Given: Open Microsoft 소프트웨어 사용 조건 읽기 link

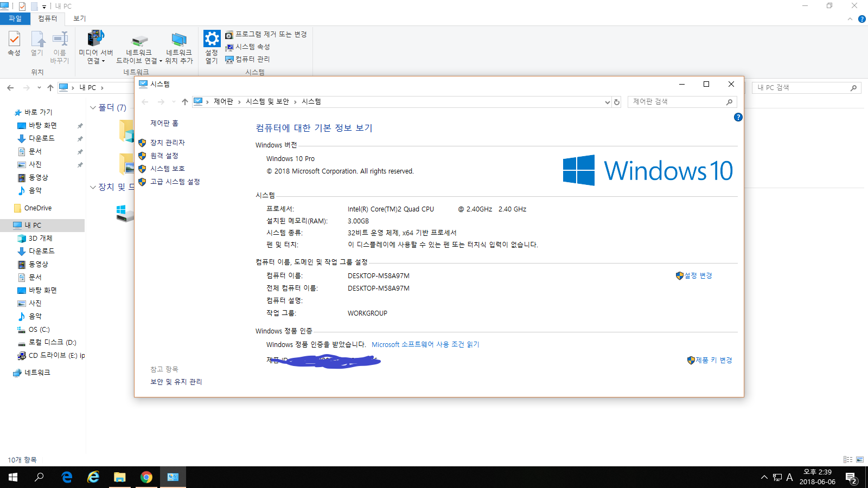Looking at the screenshot, I should click(425, 344).
